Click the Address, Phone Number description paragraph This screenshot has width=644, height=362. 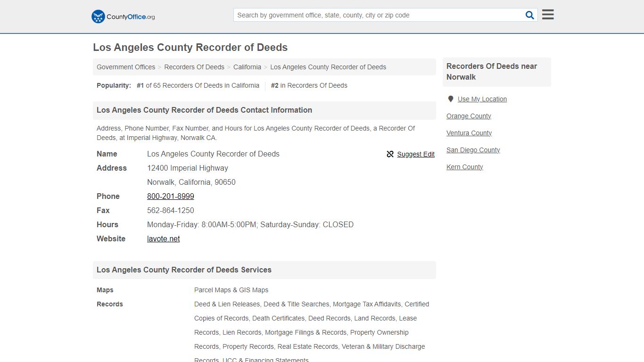(256, 133)
